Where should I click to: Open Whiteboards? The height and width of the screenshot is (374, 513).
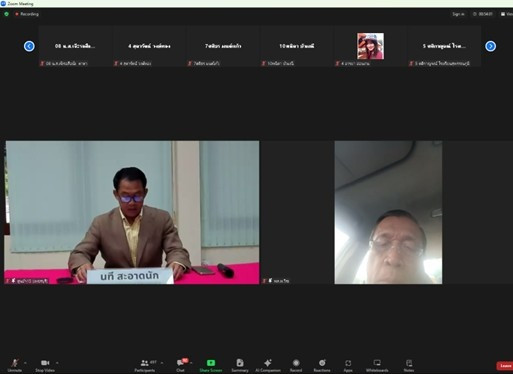(377, 365)
